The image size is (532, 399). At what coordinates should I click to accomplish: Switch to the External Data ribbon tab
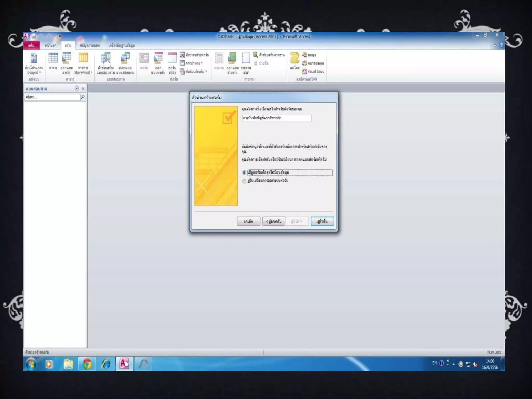pos(90,45)
